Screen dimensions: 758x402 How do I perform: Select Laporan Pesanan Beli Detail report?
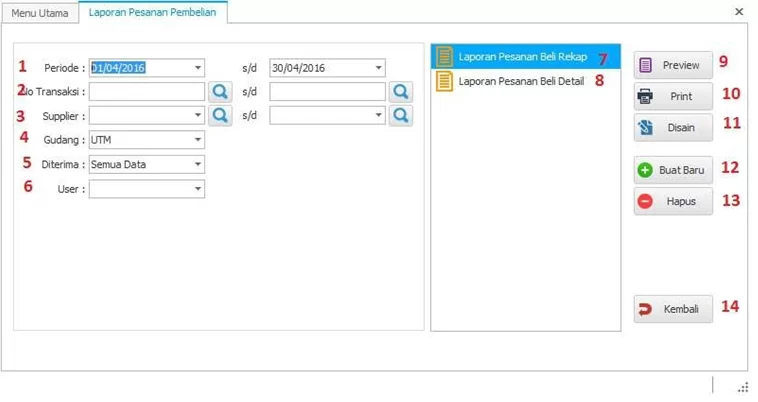click(520, 81)
